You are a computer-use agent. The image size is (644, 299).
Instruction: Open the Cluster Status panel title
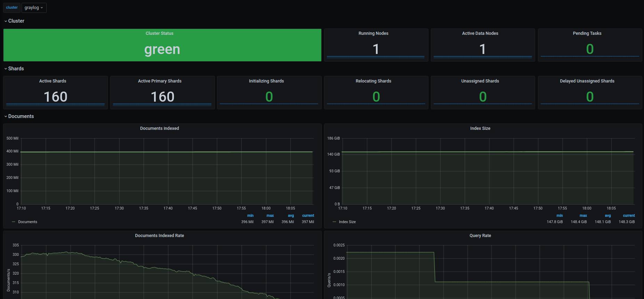tap(160, 33)
